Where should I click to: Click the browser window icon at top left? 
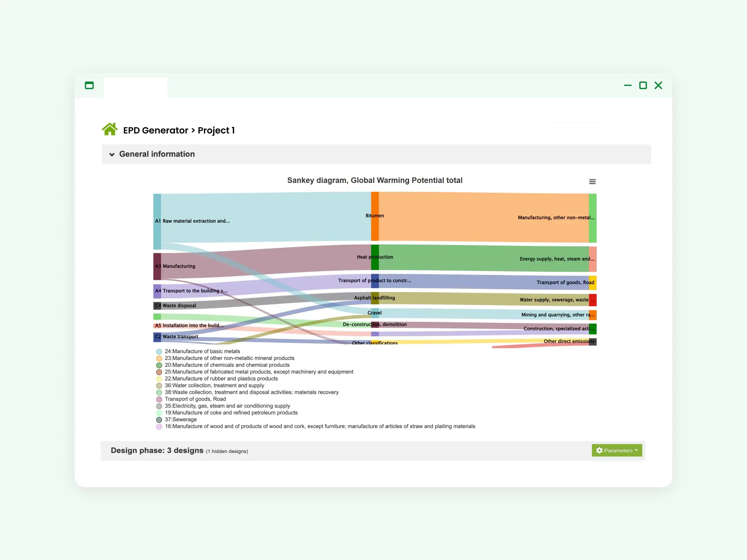89,86
